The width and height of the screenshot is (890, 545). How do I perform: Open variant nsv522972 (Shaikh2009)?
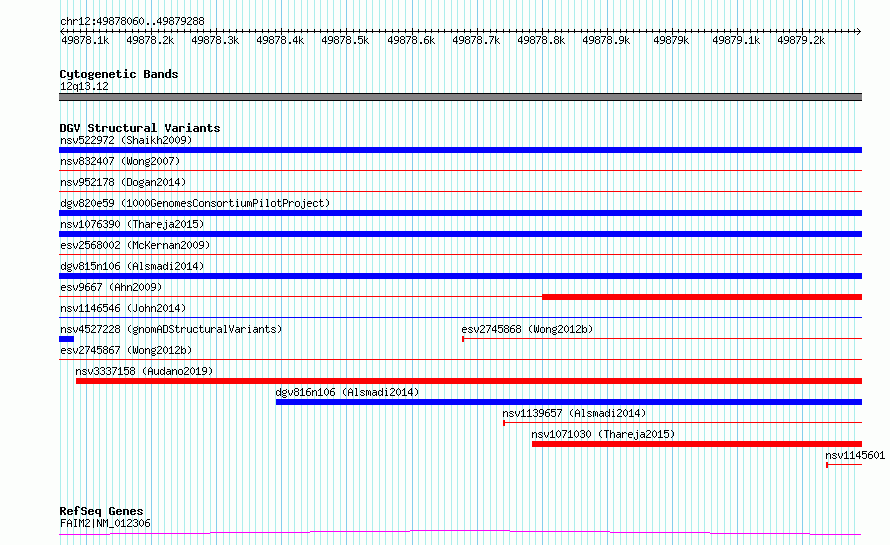point(126,140)
